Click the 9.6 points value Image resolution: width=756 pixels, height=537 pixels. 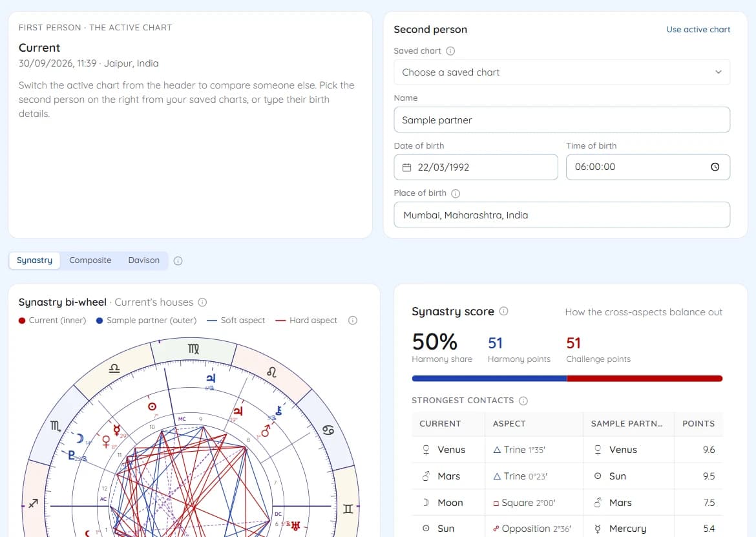point(709,450)
